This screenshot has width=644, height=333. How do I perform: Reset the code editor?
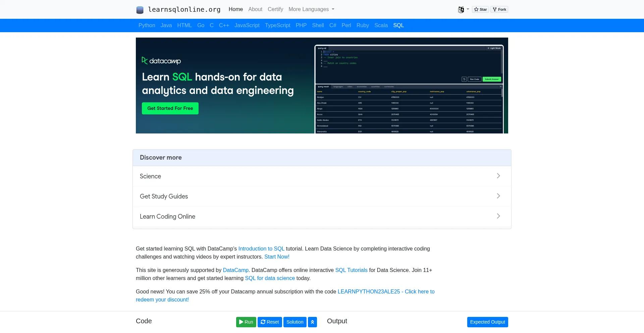(x=270, y=322)
